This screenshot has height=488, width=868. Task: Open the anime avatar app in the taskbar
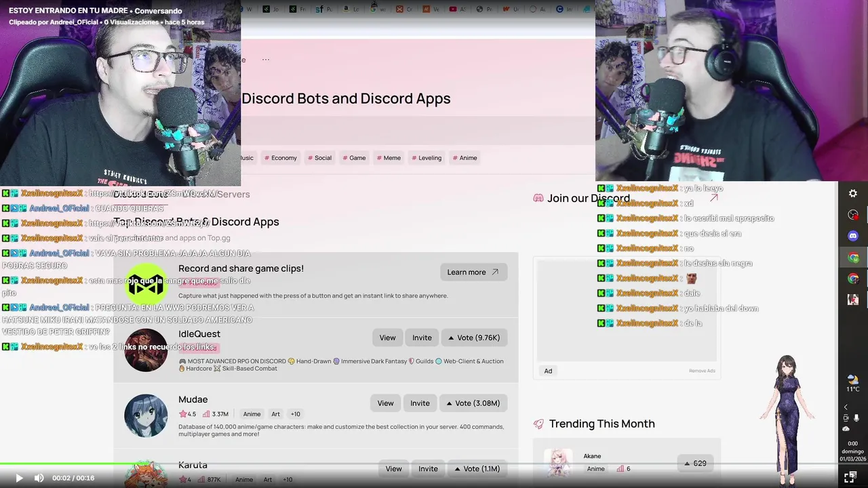853,299
